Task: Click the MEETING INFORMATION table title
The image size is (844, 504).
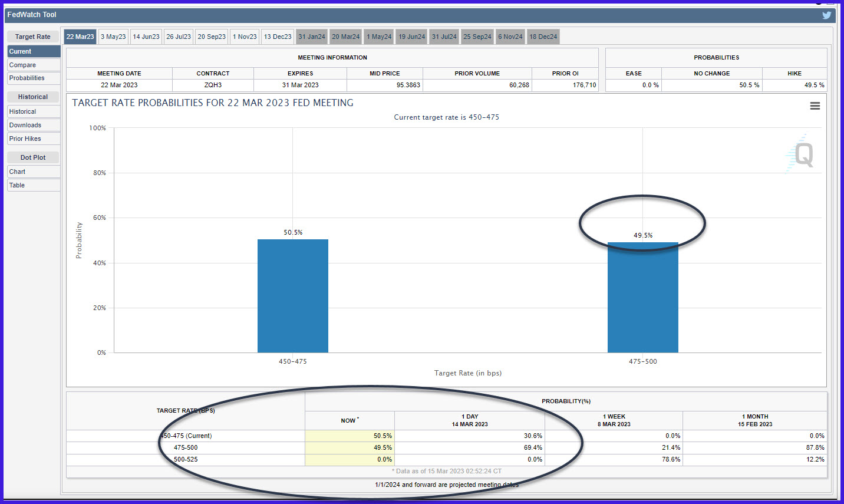Action: (x=332, y=57)
